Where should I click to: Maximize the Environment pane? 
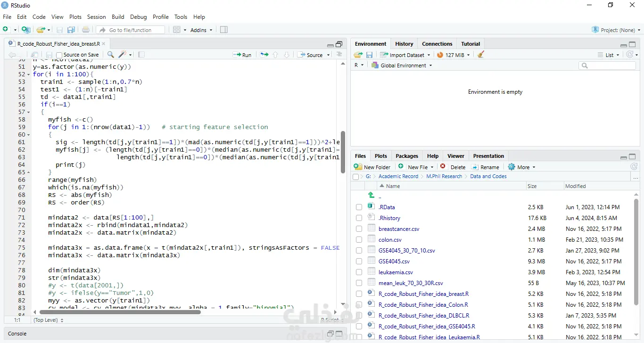[x=632, y=45]
